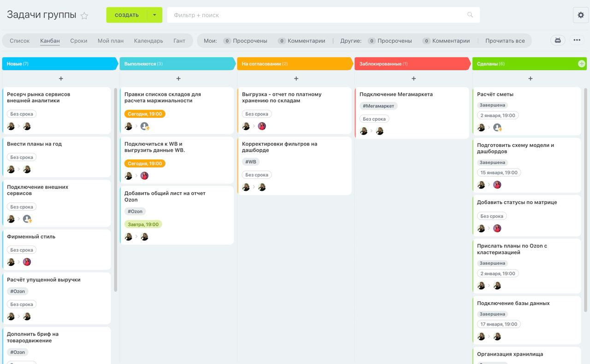Click the robot automation icon

(x=558, y=40)
